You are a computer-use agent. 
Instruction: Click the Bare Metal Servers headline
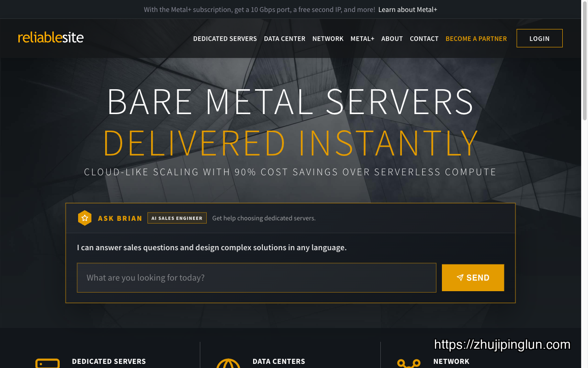coord(290,101)
